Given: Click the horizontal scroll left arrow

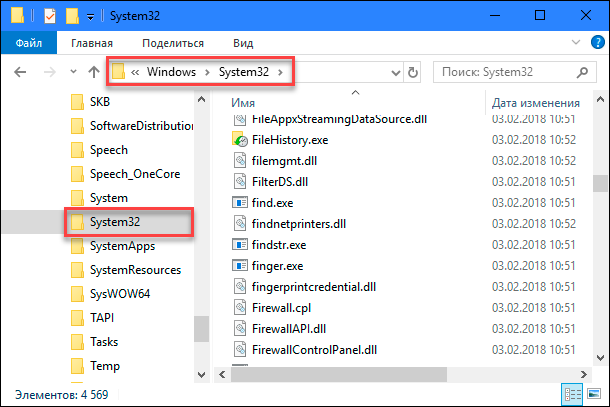Looking at the screenshot, I should (222, 374).
